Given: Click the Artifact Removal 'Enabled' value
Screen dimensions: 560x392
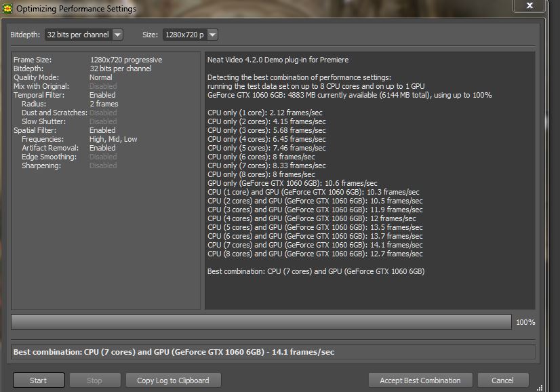Looking at the screenshot, I should click(102, 148).
